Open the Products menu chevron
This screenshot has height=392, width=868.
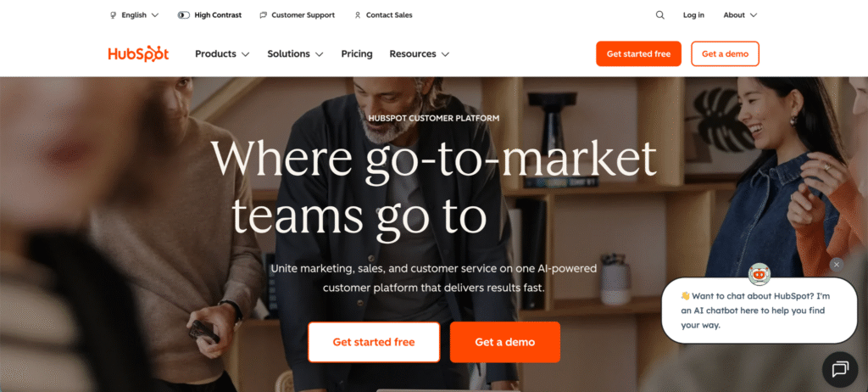[x=245, y=54]
